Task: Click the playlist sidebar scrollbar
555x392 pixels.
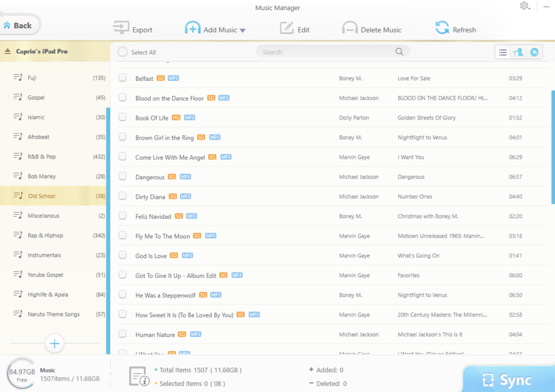Action: click(x=108, y=231)
